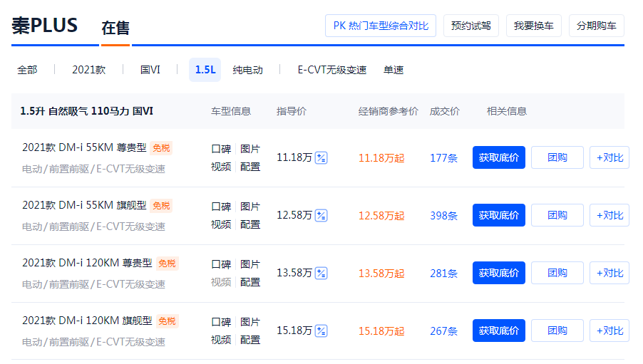Viewport: 643px width, 364px height.
Task: Get lowest price for DM-i 120KM 尊贵型
Action: tap(499, 273)
